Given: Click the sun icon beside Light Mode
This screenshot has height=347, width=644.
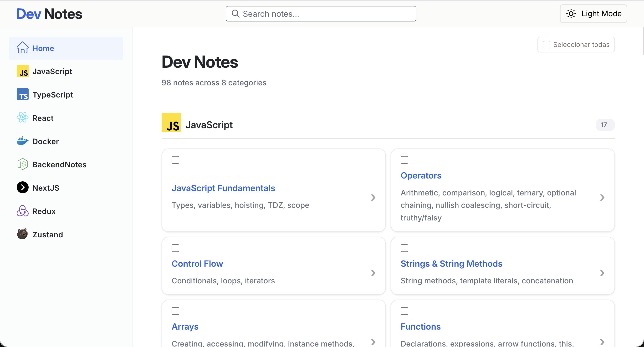Looking at the screenshot, I should tap(571, 14).
